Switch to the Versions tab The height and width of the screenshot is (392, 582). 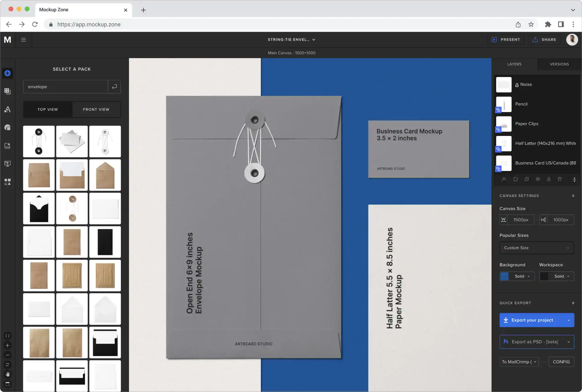point(559,64)
